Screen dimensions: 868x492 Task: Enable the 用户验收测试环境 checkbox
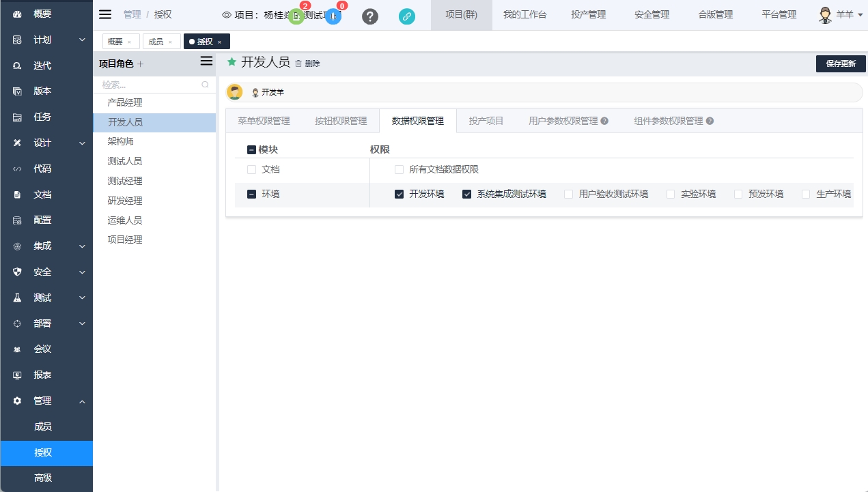pyautogui.click(x=568, y=194)
